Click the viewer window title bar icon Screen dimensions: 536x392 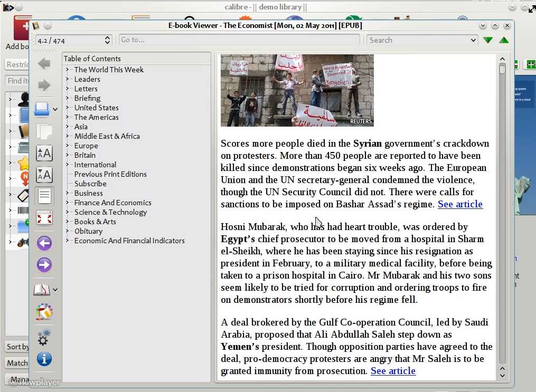[x=36, y=26]
